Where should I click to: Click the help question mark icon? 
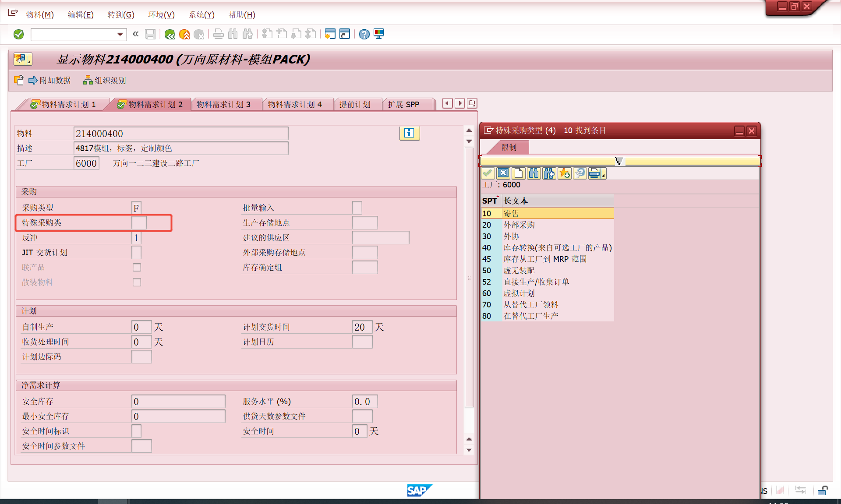364,34
